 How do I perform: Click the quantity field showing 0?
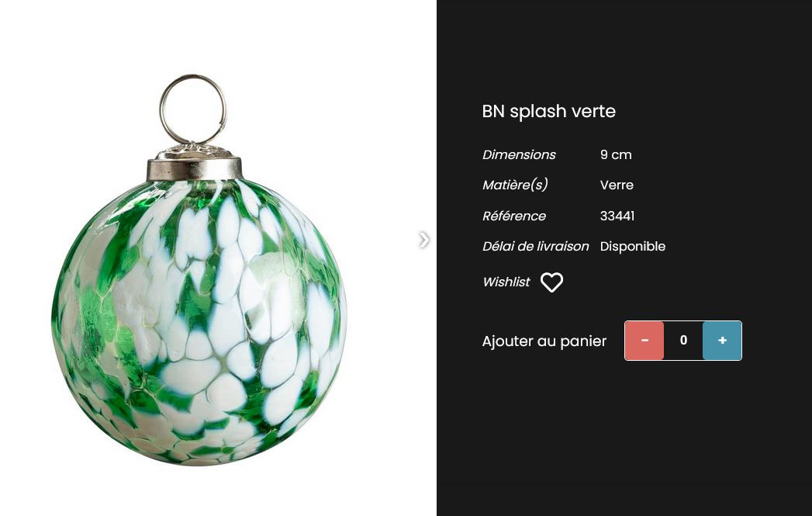coord(683,341)
